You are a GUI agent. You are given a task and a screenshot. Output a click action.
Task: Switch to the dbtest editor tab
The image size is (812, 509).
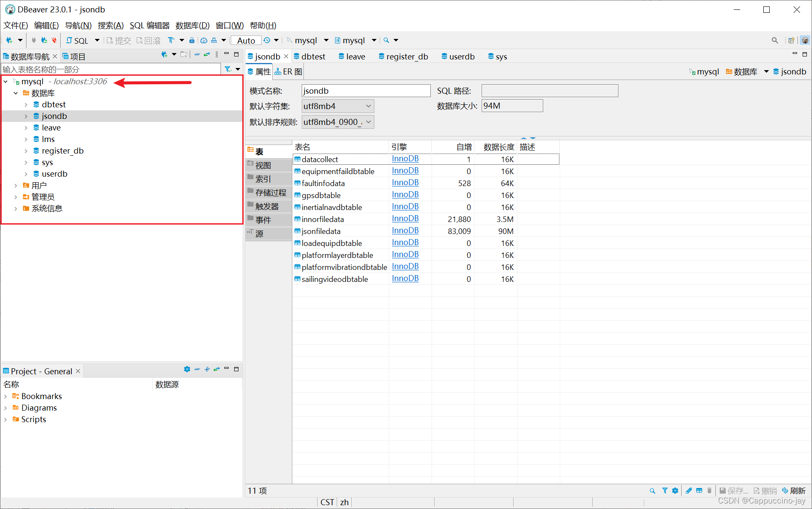click(310, 56)
